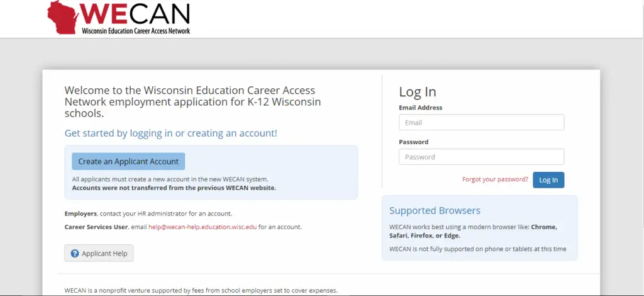644x296 pixels.
Task: Click the Supported Browsers heading
Action: click(x=435, y=210)
